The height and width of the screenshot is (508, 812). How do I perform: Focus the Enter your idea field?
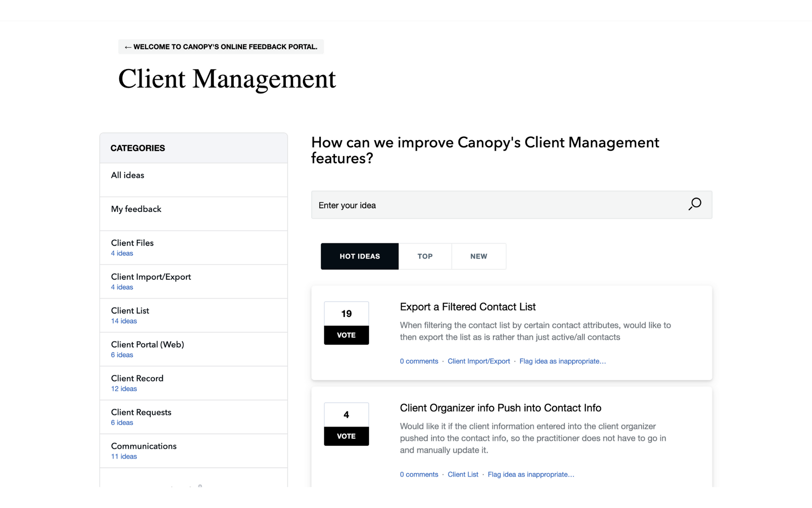point(496,205)
